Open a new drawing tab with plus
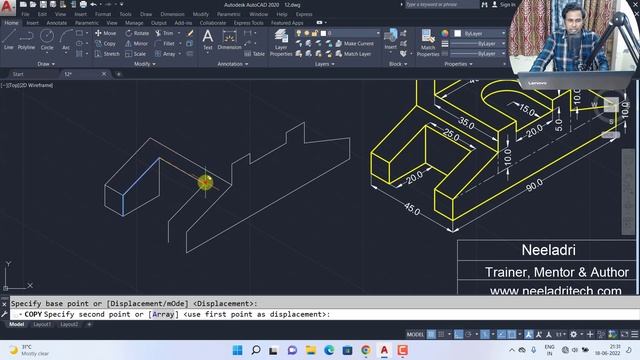Image resolution: width=640 pixels, height=360 pixels. point(119,74)
